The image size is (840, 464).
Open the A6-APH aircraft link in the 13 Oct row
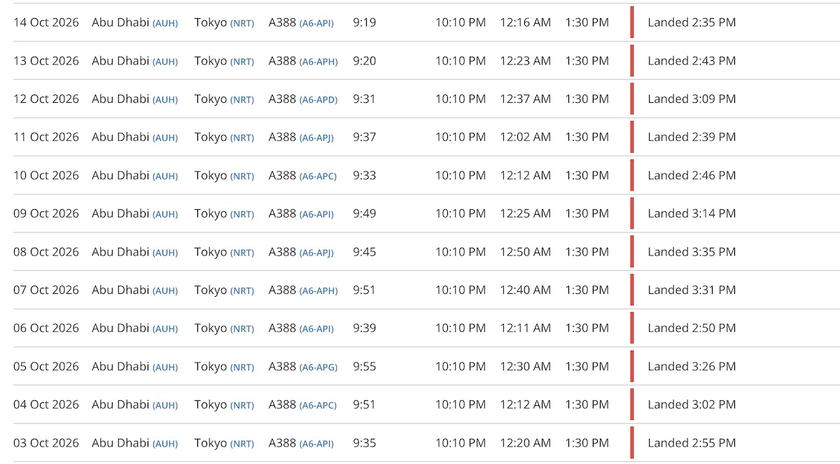(318, 62)
